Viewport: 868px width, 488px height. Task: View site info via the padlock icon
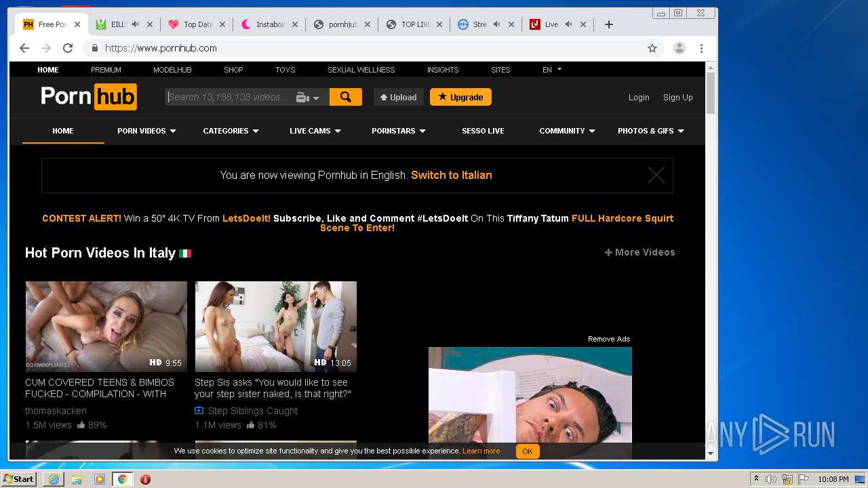[94, 48]
